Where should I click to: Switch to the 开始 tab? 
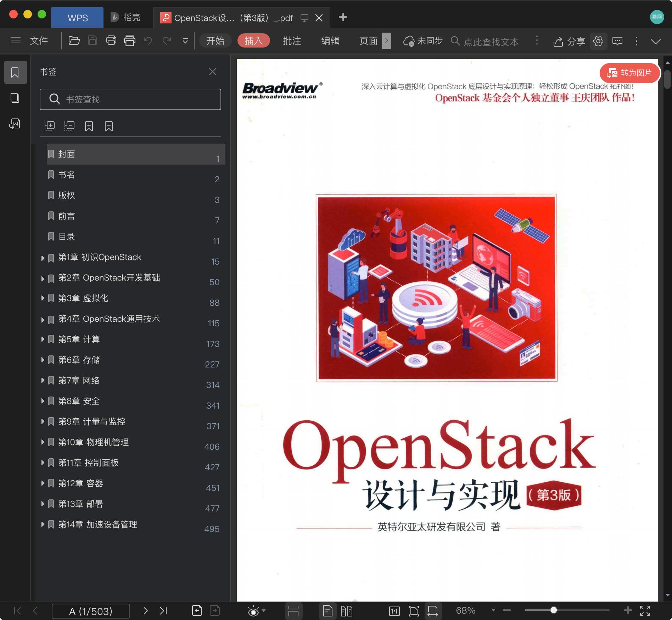pos(215,41)
